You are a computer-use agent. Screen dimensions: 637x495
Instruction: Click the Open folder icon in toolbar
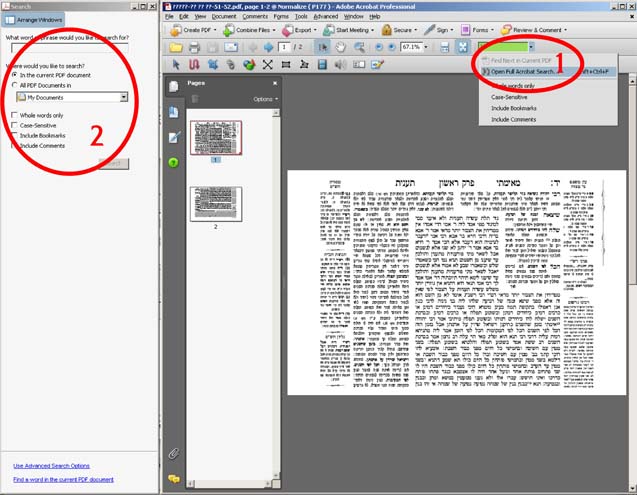pos(176,47)
